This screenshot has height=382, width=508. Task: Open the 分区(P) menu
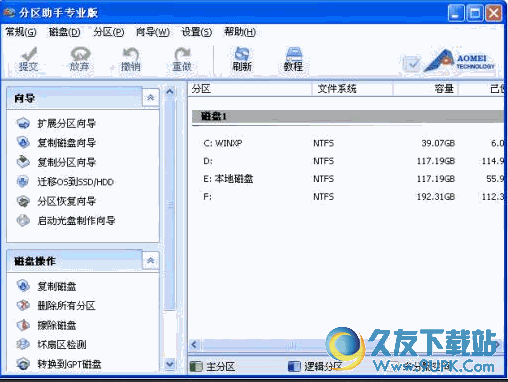[109, 32]
